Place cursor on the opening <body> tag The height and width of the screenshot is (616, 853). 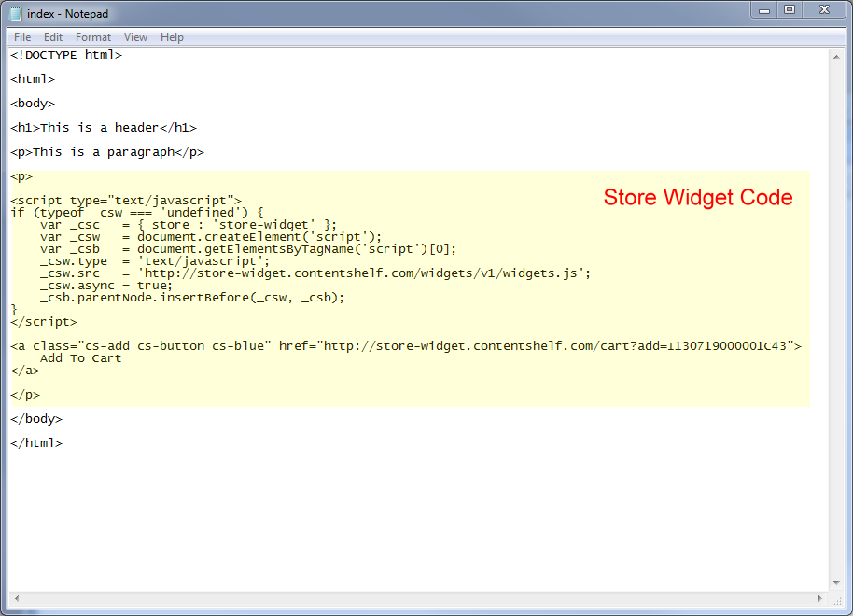coord(33,104)
